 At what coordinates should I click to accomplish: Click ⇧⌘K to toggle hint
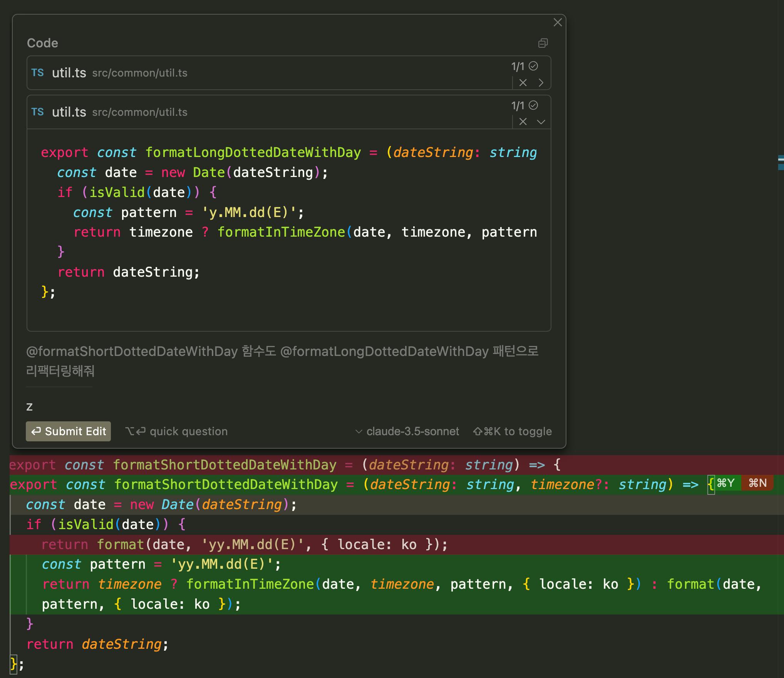click(x=512, y=431)
